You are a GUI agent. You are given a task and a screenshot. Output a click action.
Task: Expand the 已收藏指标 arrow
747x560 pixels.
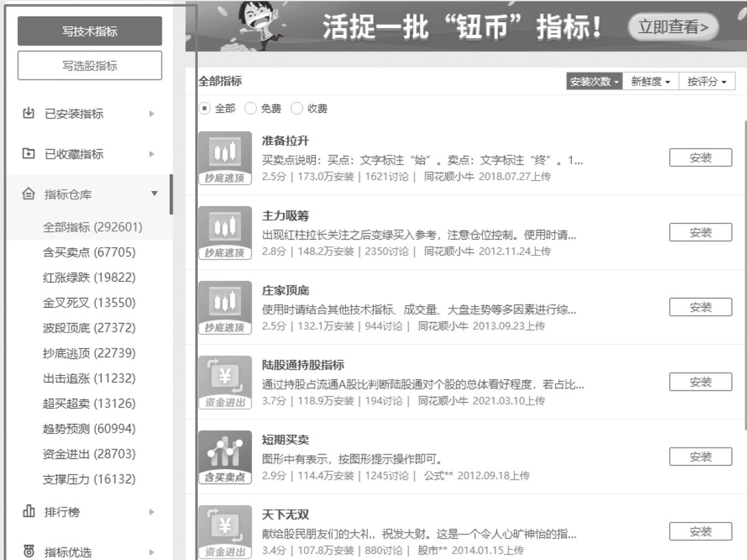[151, 154]
